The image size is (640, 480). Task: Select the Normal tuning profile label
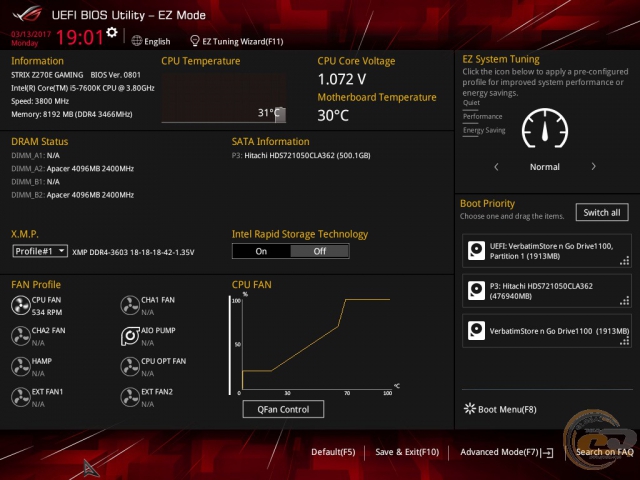point(545,167)
